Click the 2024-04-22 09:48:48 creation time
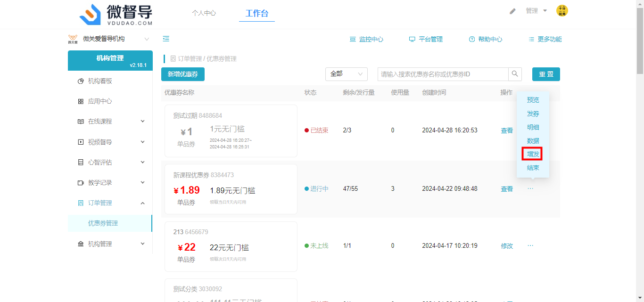 (450, 189)
